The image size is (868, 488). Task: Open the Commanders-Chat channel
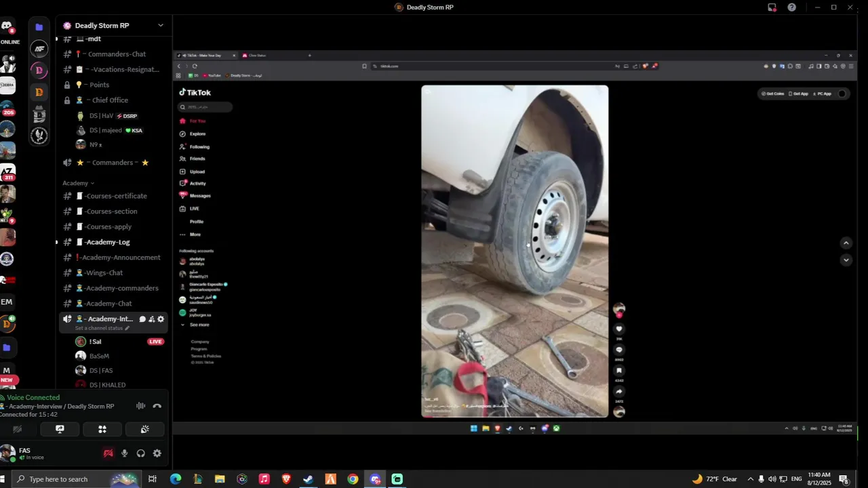tap(114, 54)
